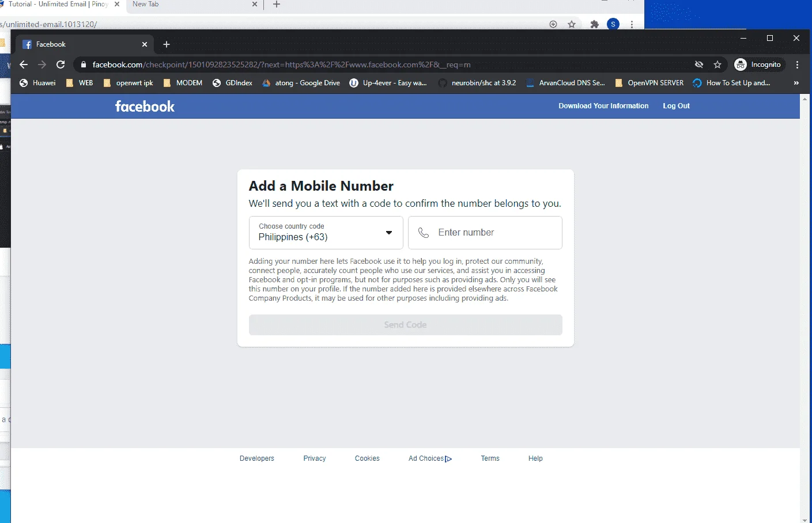
Task: Open the MODEM bookmarks folder
Action: click(183, 83)
